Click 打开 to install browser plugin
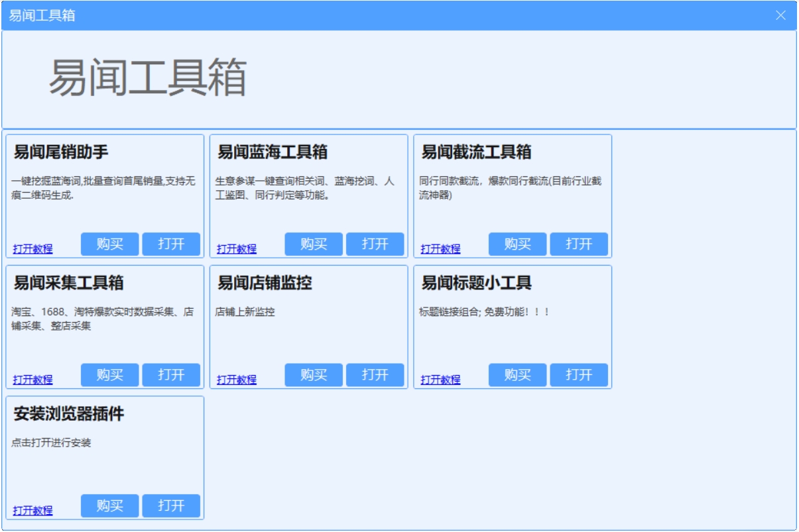Viewport: 799px width, 532px height. coord(171,505)
